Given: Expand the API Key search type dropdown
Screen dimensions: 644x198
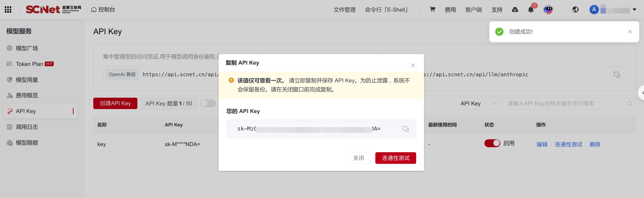Looking at the screenshot, I should [478, 103].
